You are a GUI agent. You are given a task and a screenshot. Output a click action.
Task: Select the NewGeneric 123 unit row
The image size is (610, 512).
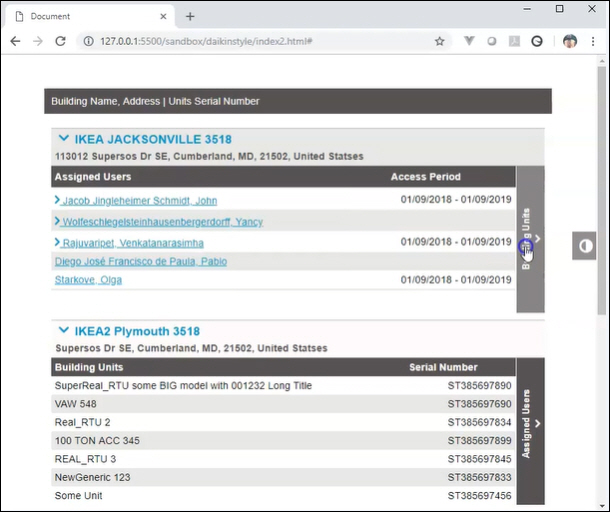click(283, 477)
